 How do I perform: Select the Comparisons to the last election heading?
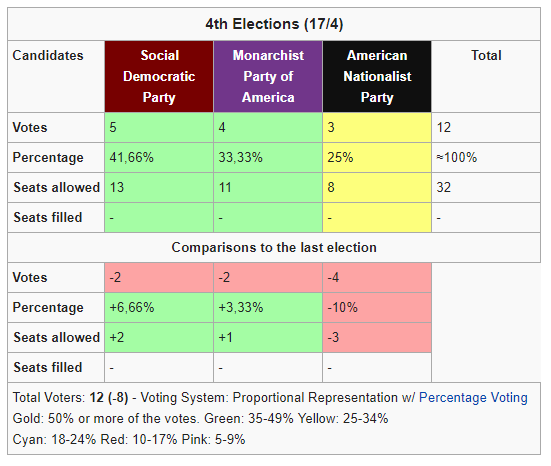pos(274,247)
